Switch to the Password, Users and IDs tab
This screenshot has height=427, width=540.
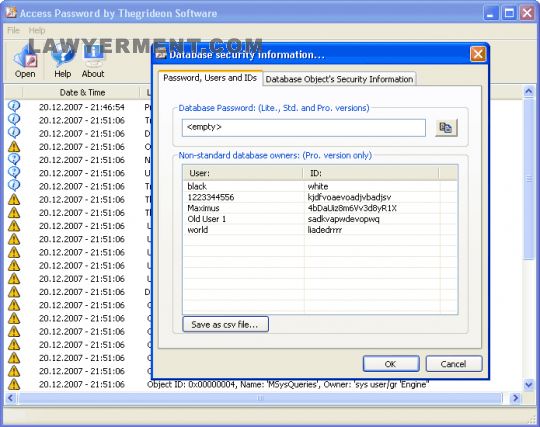(x=210, y=78)
